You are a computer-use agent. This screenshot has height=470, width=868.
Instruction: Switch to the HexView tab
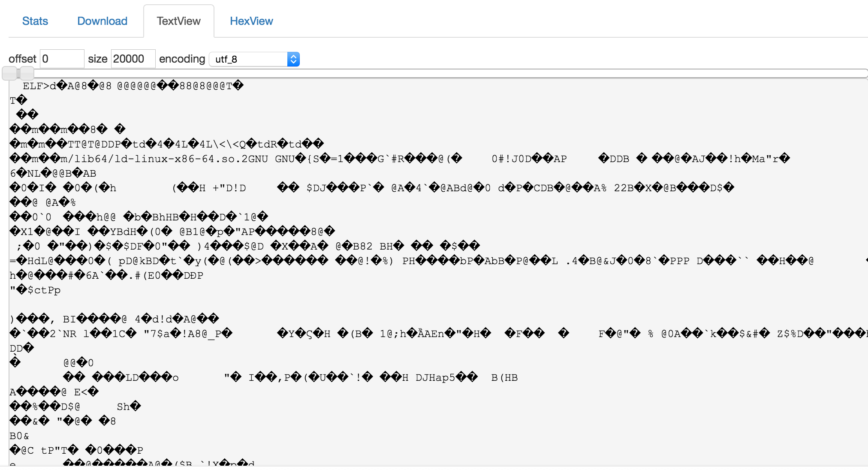(252, 21)
